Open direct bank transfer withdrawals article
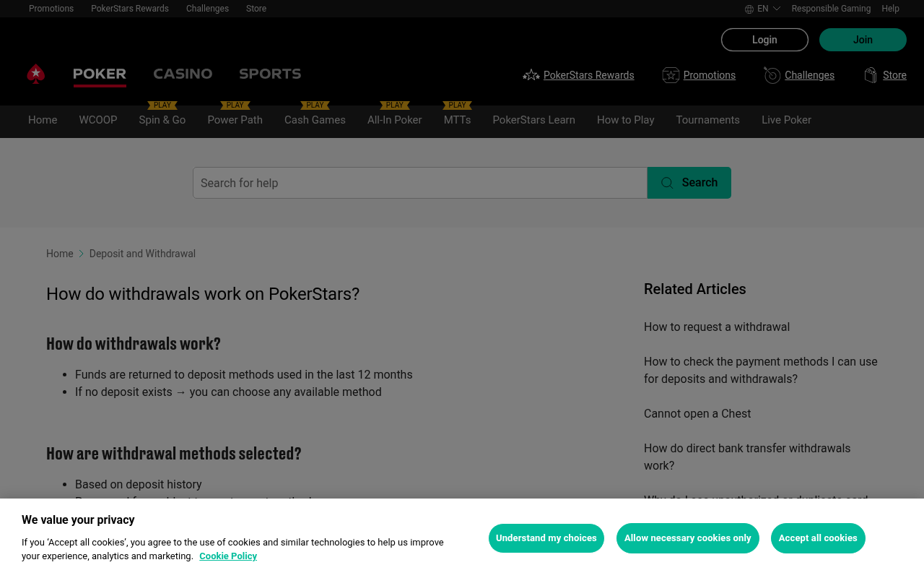This screenshot has height=578, width=924. click(747, 457)
